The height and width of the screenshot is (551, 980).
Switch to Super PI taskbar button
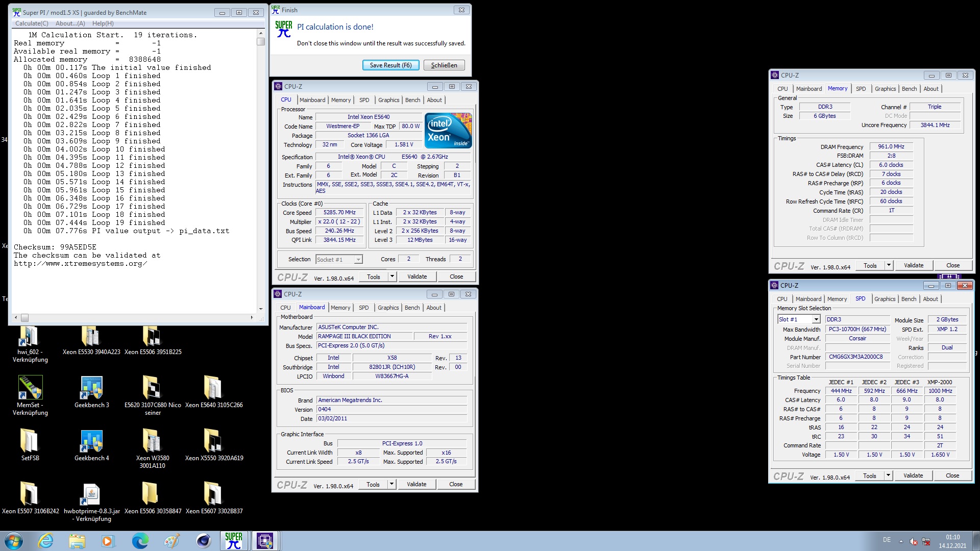click(234, 541)
